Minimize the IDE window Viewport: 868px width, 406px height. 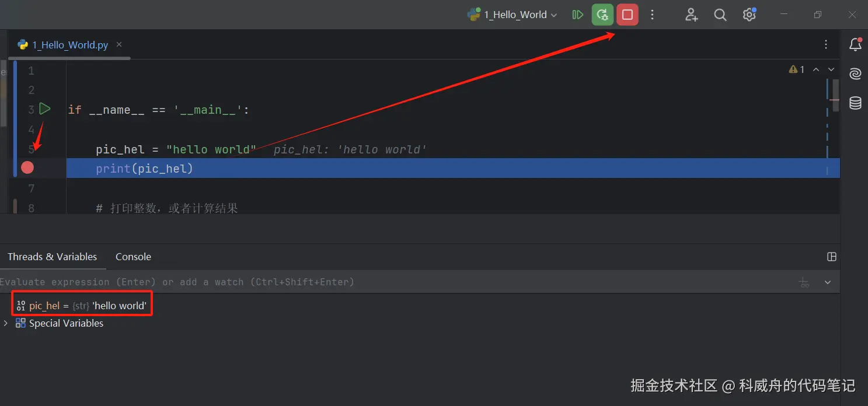click(783, 15)
